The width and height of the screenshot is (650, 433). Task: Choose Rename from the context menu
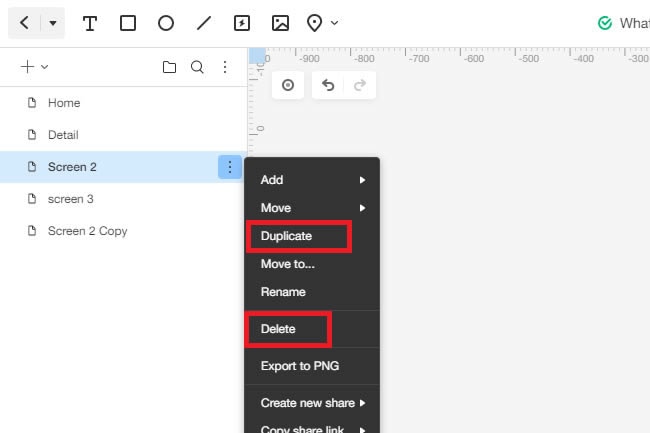coord(312,292)
